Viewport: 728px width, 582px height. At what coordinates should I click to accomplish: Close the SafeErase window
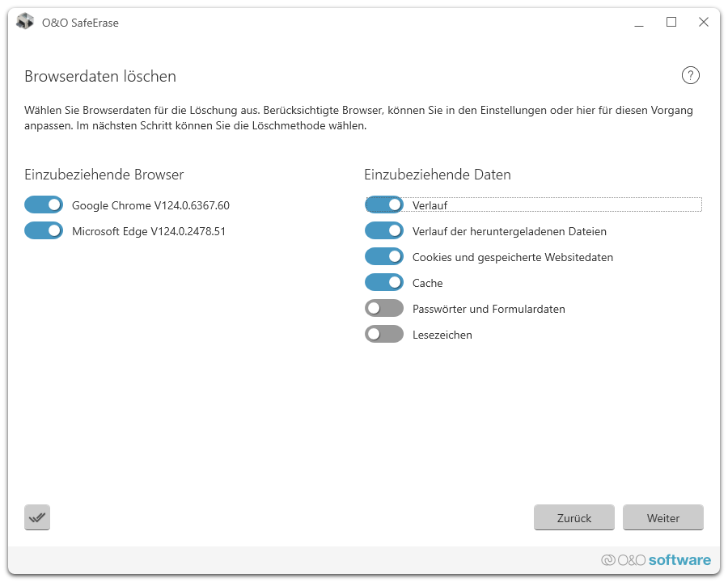tap(704, 23)
